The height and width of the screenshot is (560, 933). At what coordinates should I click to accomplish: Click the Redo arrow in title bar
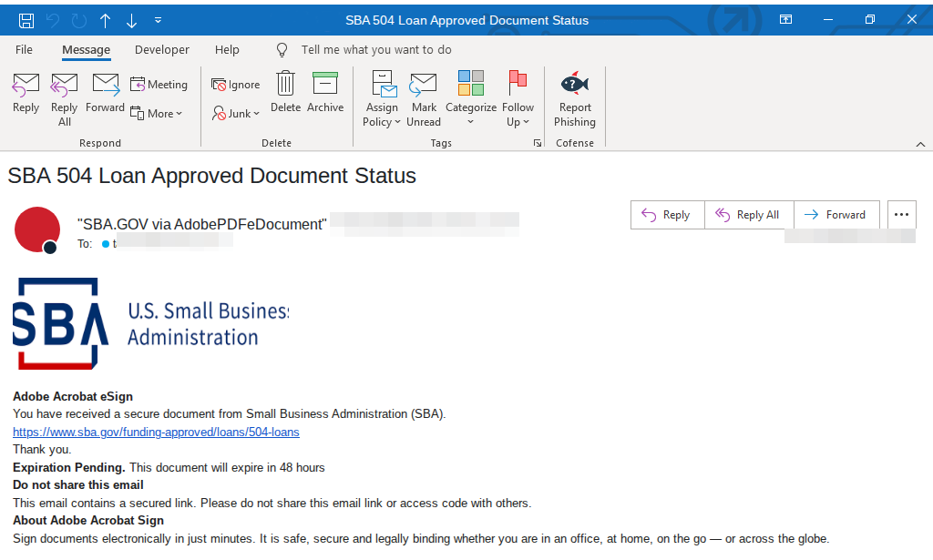pos(79,21)
